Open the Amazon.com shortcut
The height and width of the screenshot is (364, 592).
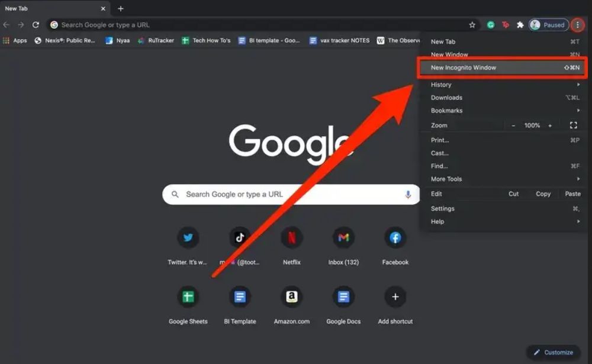click(291, 305)
